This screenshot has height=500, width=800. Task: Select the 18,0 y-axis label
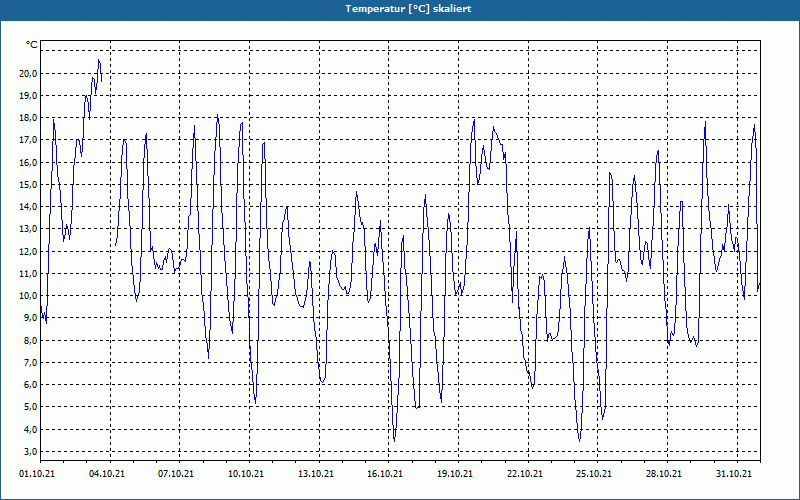[x=28, y=118]
